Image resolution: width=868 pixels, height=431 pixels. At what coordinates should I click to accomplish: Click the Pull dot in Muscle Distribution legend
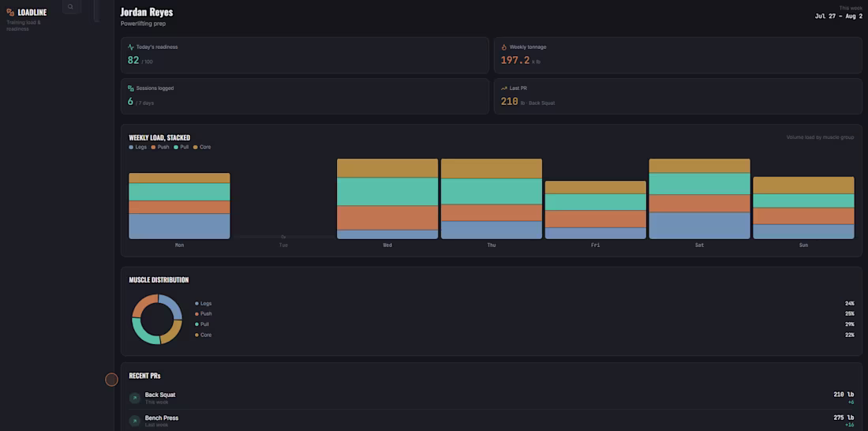point(196,324)
